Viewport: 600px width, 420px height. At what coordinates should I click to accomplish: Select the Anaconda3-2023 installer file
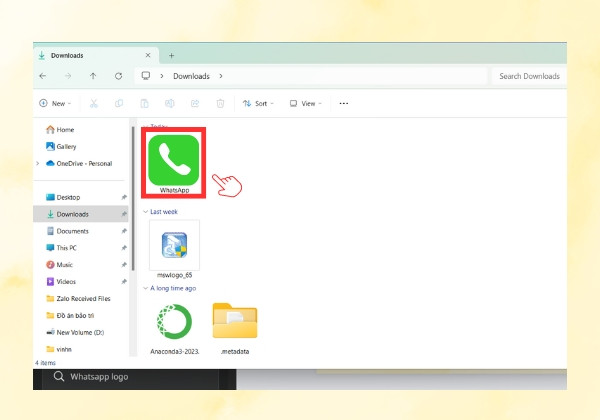pos(174,328)
